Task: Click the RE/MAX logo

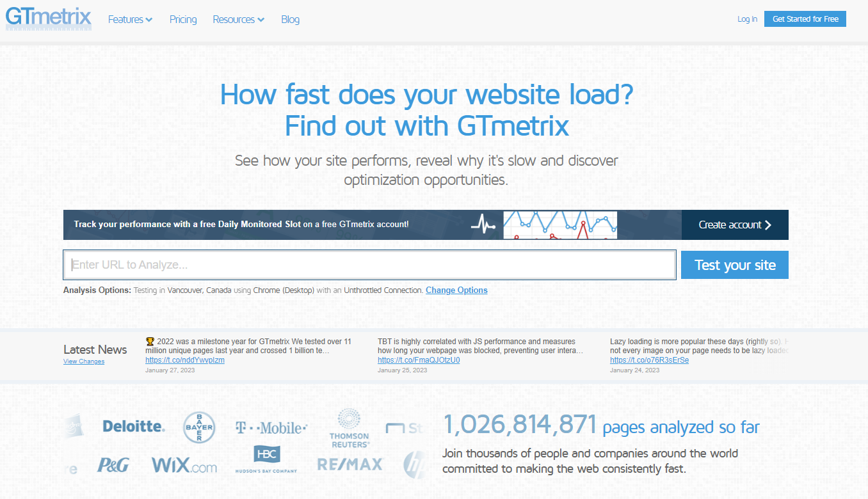Action: click(x=350, y=464)
